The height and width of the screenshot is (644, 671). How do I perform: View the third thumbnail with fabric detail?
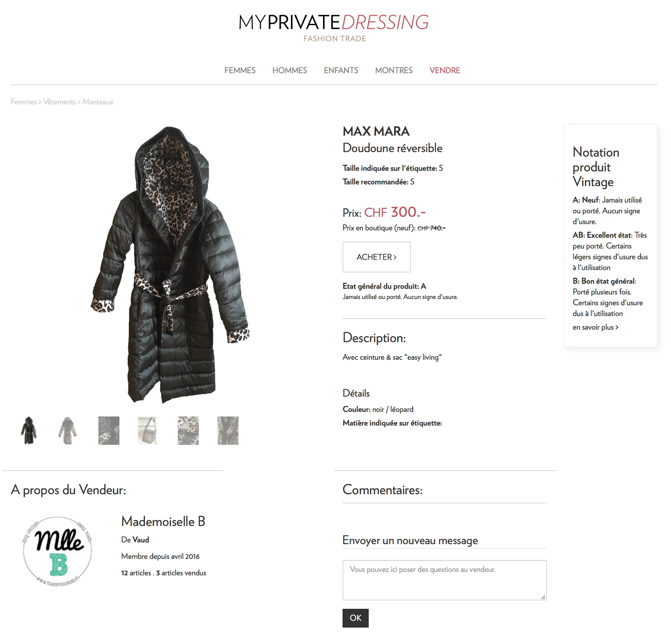tap(109, 430)
